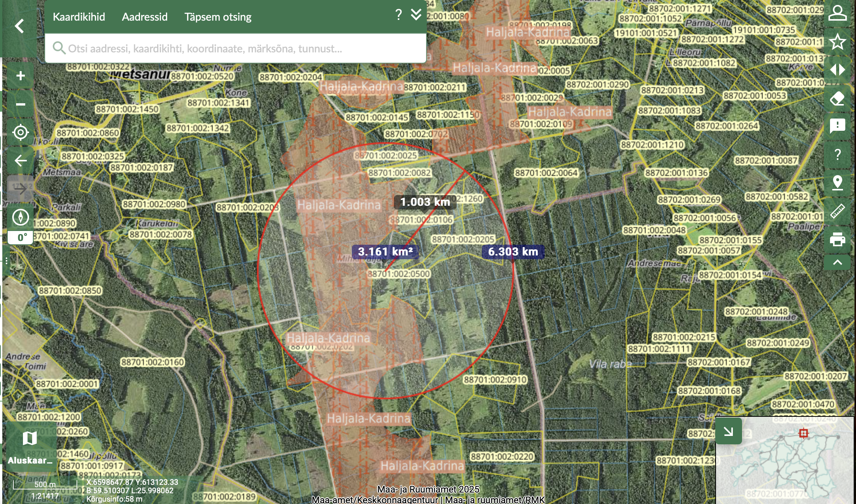Collapse the overview minimap with arrow button
This screenshot has width=856, height=504.
coord(729,431)
